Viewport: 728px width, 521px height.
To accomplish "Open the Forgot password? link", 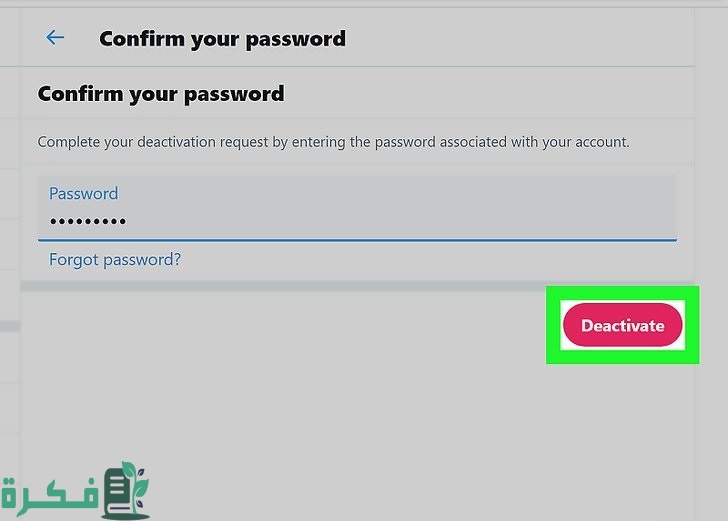I will click(x=115, y=260).
